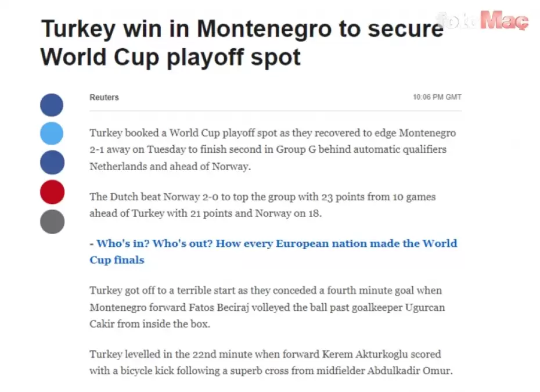Click the paragraph starting "Turkey booked a World Cup"

coord(272,149)
